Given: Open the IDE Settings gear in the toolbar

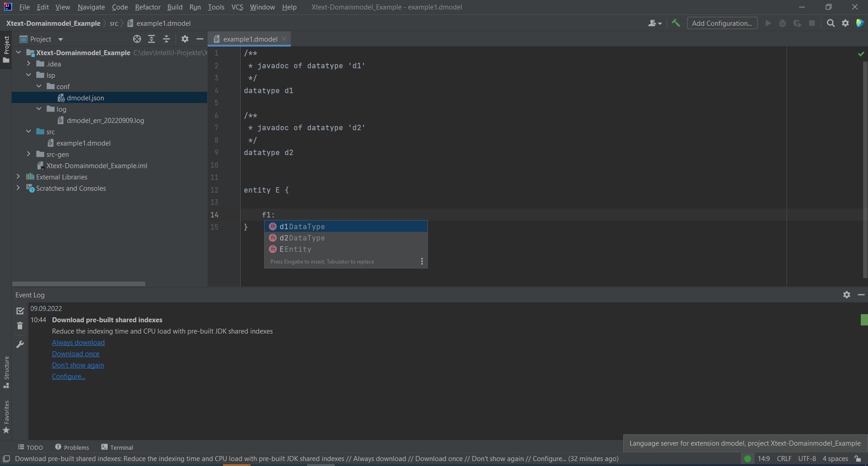Looking at the screenshot, I should (846, 23).
